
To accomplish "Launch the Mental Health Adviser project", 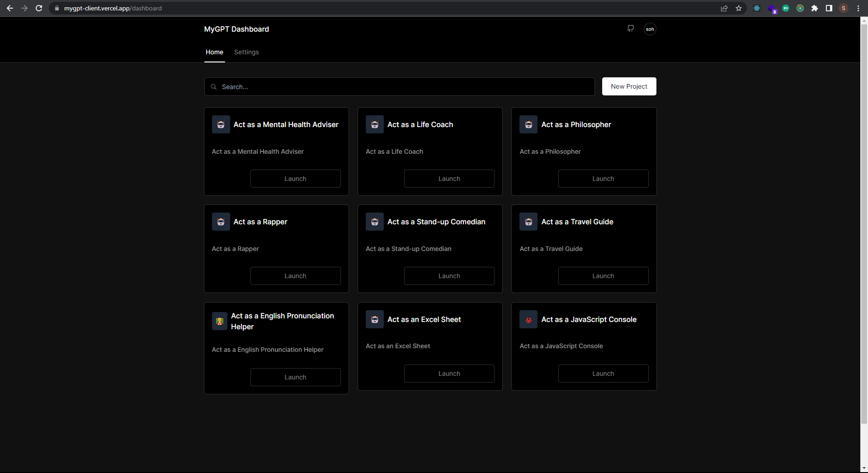I will pos(295,179).
